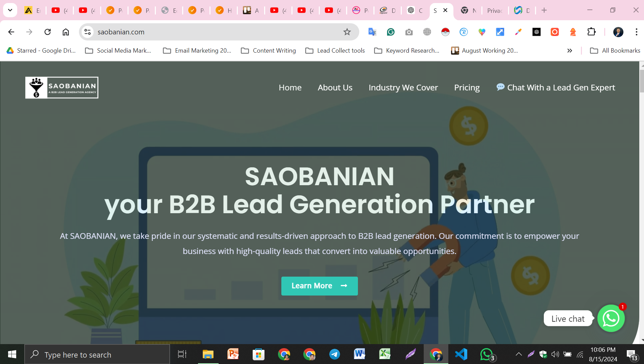Open the Chrome Extensions puzzle menu

click(x=591, y=32)
